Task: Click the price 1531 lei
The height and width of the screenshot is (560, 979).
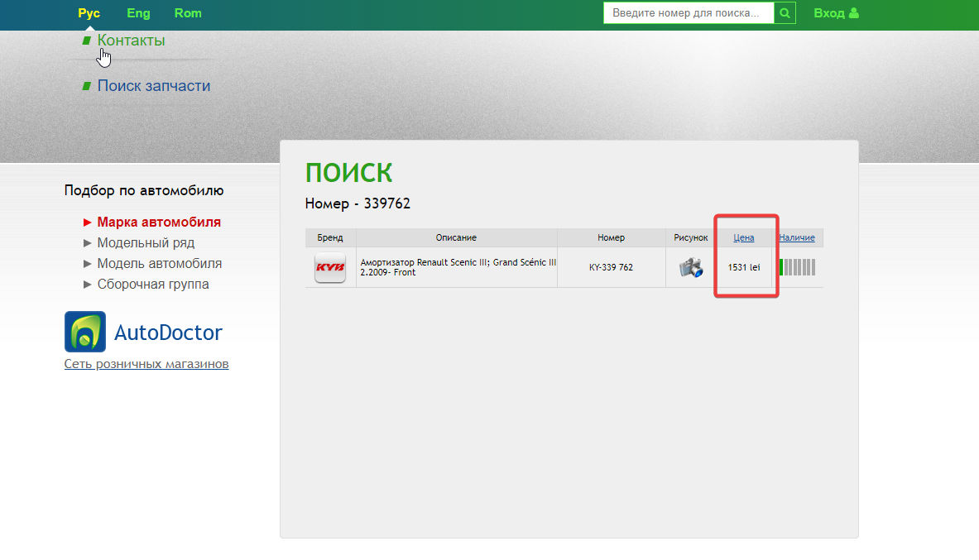Action: pos(744,267)
